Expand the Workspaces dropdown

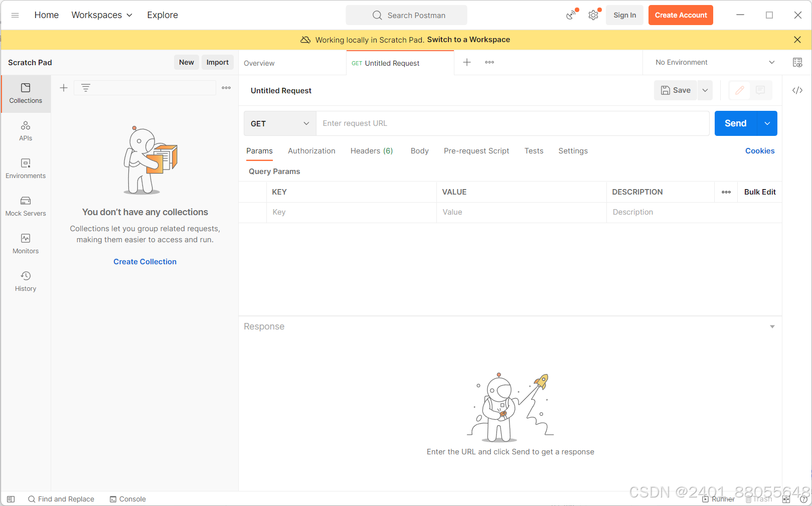pyautogui.click(x=102, y=15)
